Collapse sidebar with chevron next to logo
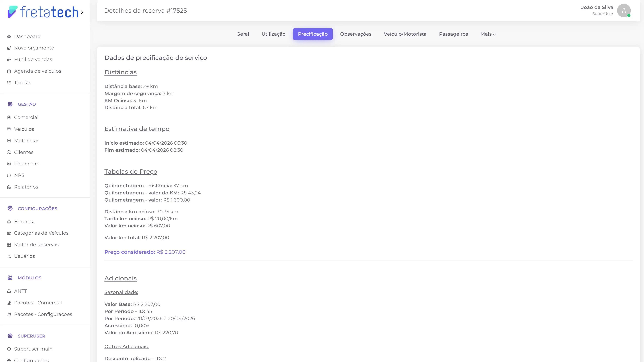The width and height of the screenshot is (644, 362). click(x=82, y=12)
